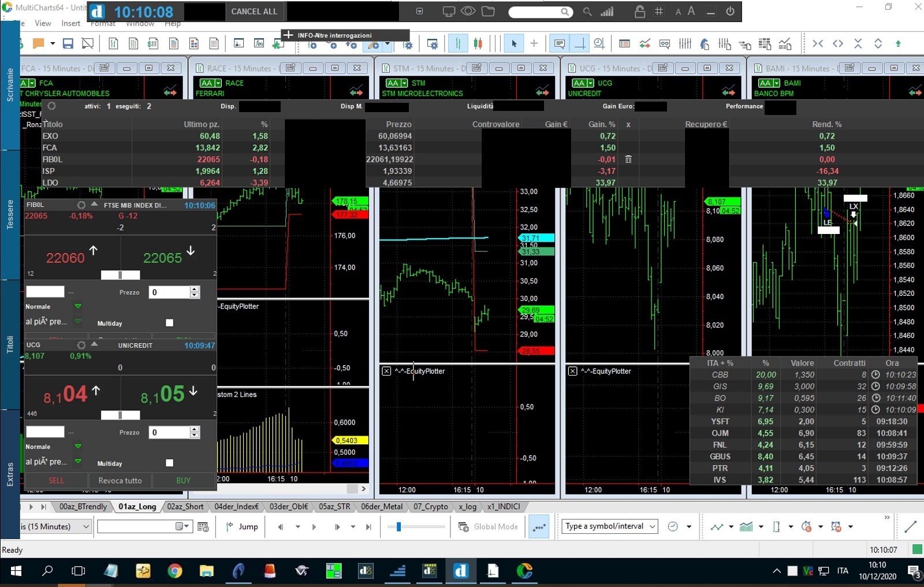
Task: Toggle the AA mode button on STM chart
Action: pyautogui.click(x=396, y=83)
